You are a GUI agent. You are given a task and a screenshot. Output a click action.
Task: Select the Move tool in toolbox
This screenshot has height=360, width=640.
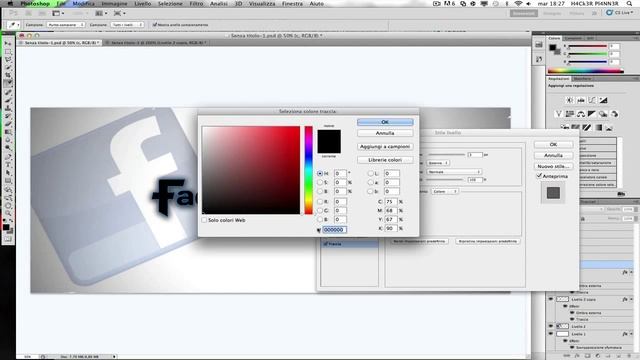[x=8, y=43]
